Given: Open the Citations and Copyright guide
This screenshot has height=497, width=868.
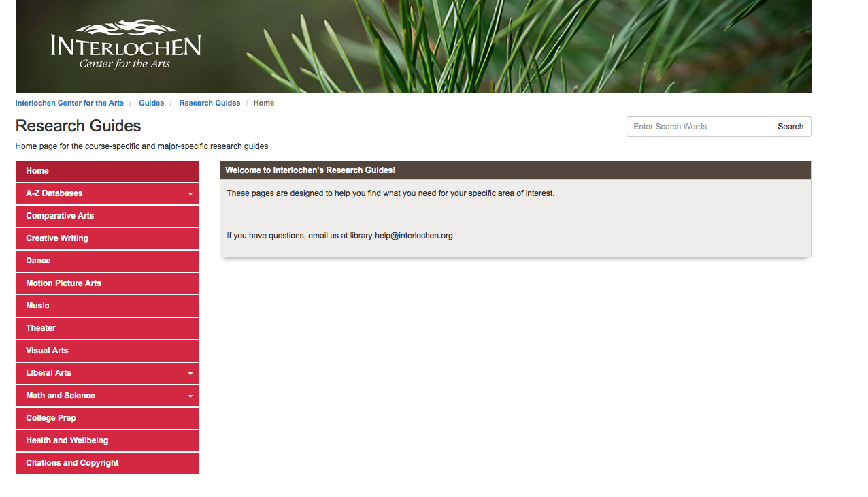Looking at the screenshot, I should tap(107, 463).
